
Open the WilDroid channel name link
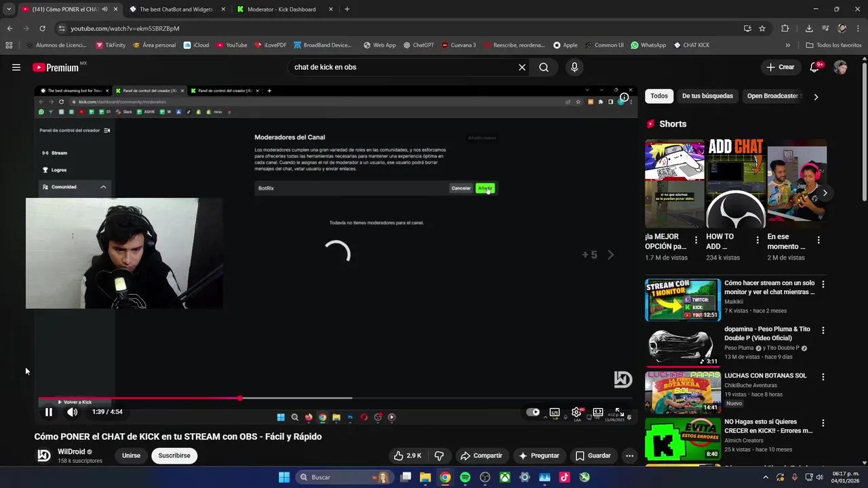click(71, 451)
